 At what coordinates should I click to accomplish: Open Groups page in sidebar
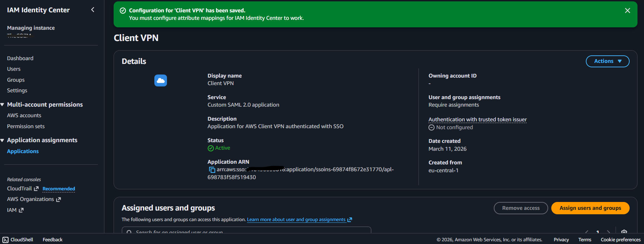tap(16, 80)
